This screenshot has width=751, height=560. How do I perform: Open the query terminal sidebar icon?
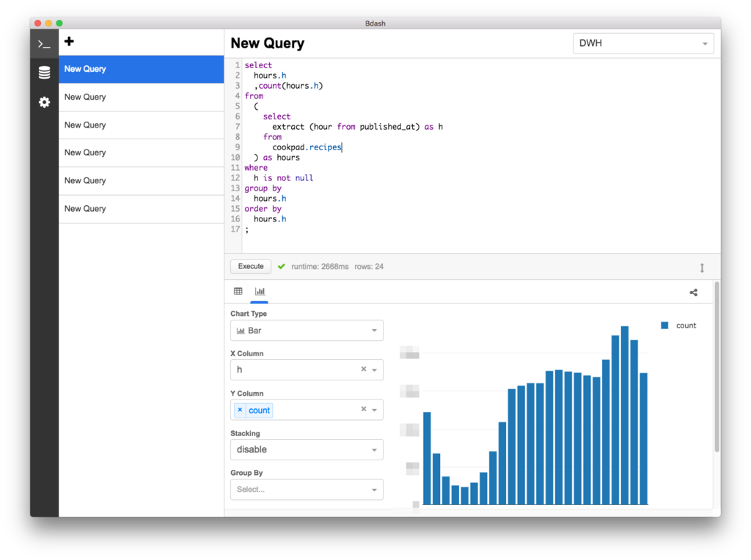(x=44, y=44)
